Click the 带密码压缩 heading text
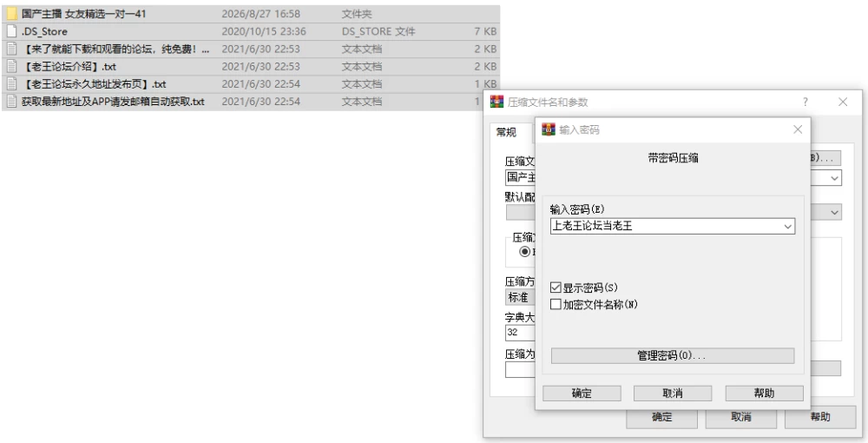The image size is (868, 443). click(x=673, y=158)
